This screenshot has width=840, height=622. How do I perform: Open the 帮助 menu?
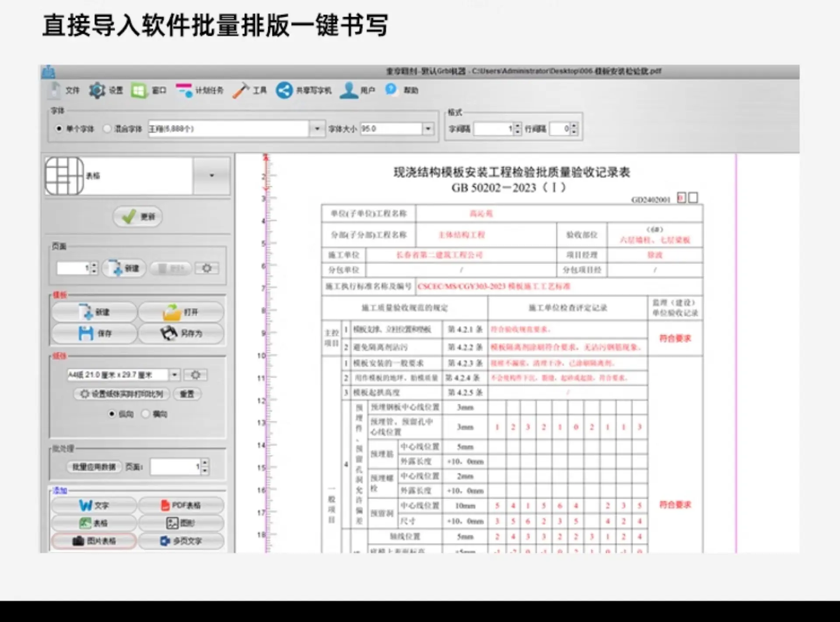[x=402, y=90]
